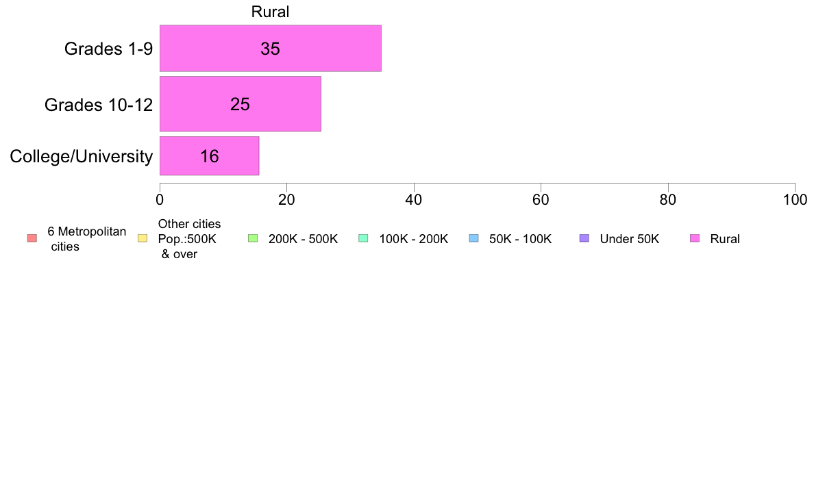Click the College/University bar showing 16
Viewport: 814px width, 504px height.
(209, 155)
